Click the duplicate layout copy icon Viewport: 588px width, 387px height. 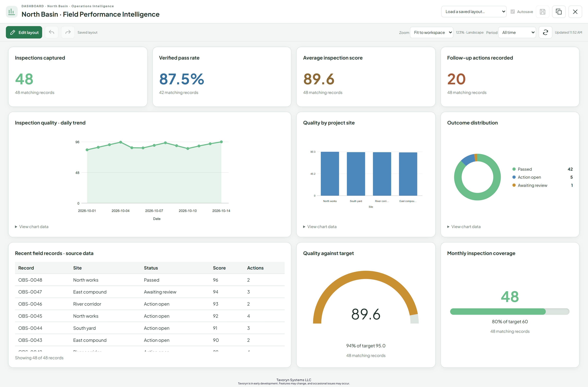point(559,12)
